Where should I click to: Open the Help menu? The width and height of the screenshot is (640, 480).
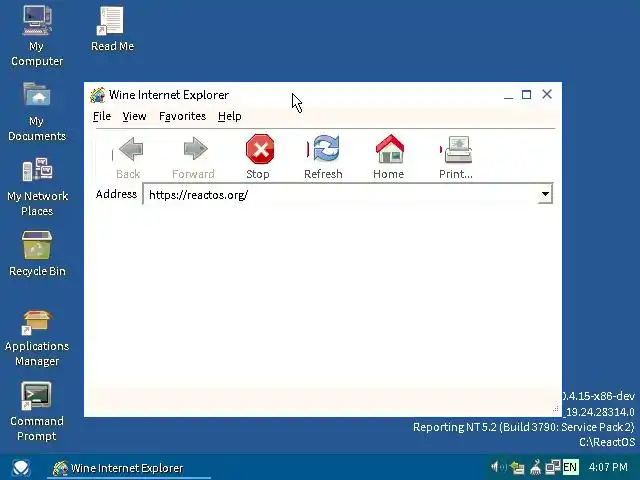coord(229,116)
